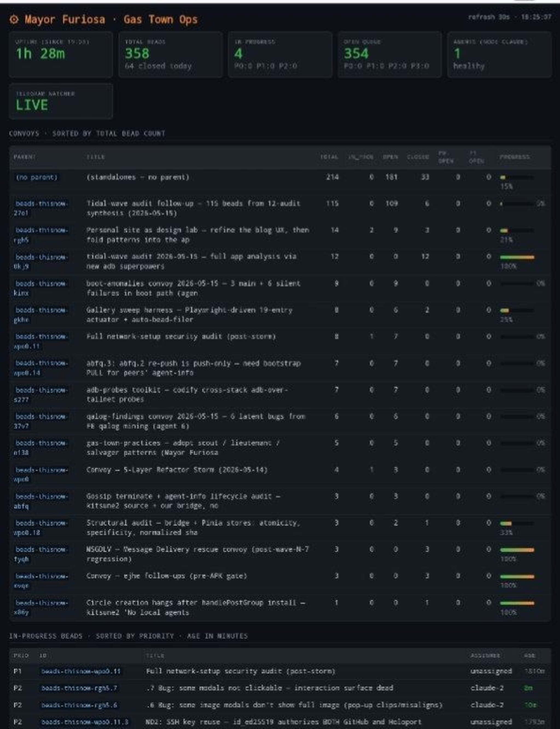Click the '64 closed today' text
Screen dimensions: 560x729
click(158, 66)
